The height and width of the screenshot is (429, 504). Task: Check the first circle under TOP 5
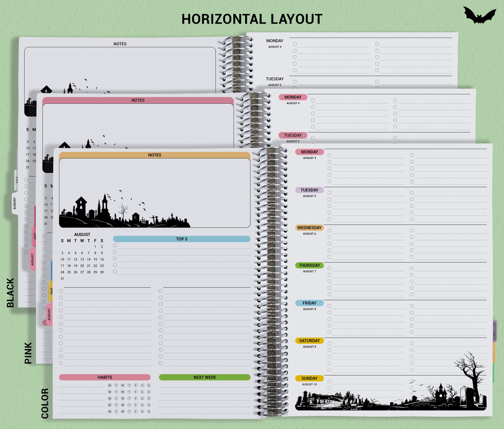coord(115,245)
